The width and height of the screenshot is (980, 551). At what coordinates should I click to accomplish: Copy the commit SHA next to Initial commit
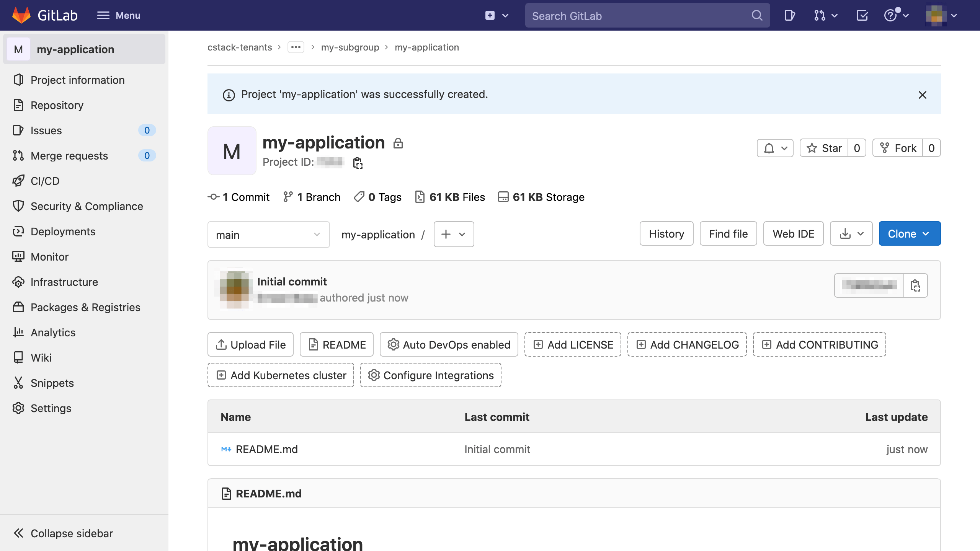[916, 285]
